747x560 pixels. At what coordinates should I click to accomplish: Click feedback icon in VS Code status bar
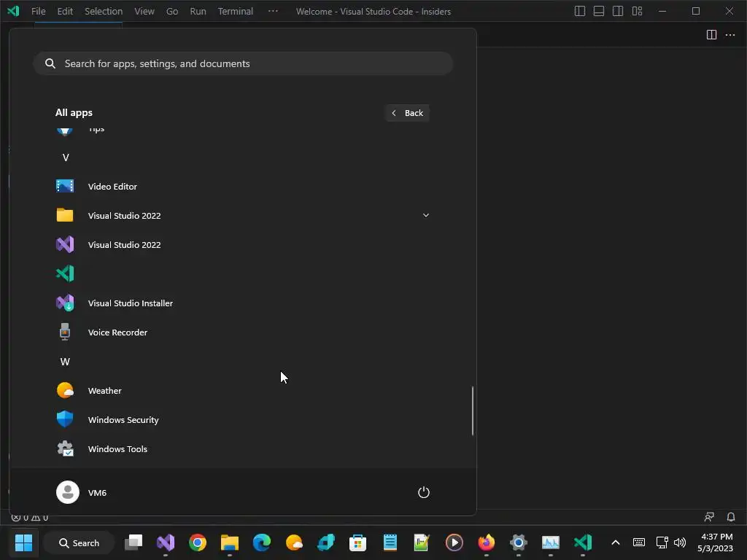709,517
